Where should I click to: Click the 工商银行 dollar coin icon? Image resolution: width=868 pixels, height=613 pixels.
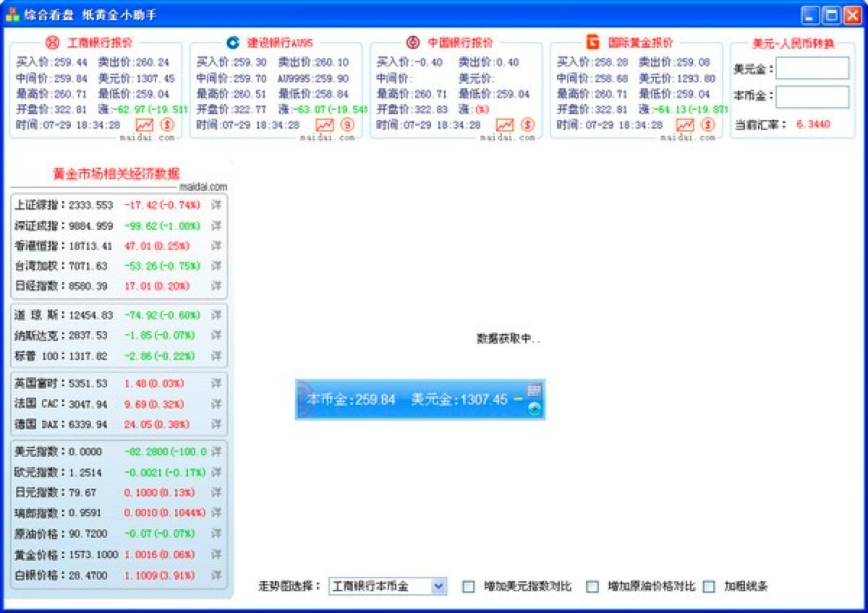click(167, 125)
